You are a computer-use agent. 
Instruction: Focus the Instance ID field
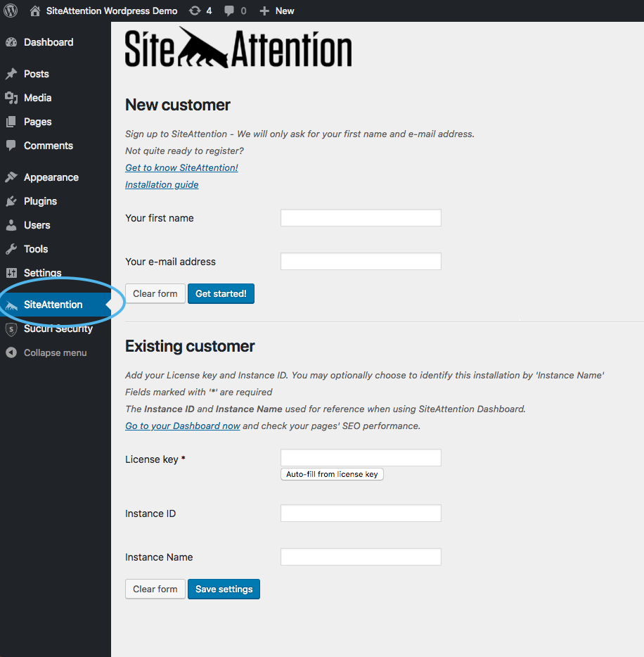361,514
